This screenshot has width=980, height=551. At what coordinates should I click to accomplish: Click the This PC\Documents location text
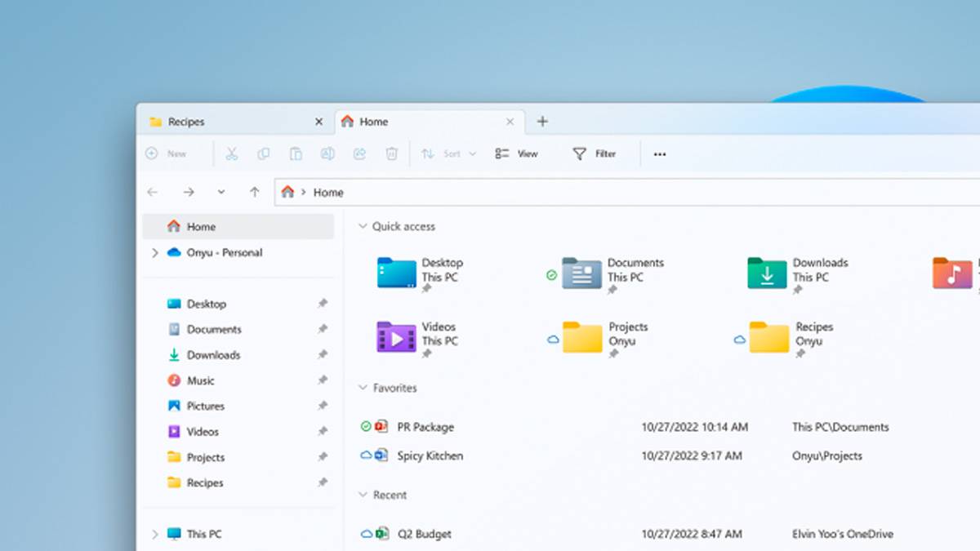(840, 427)
